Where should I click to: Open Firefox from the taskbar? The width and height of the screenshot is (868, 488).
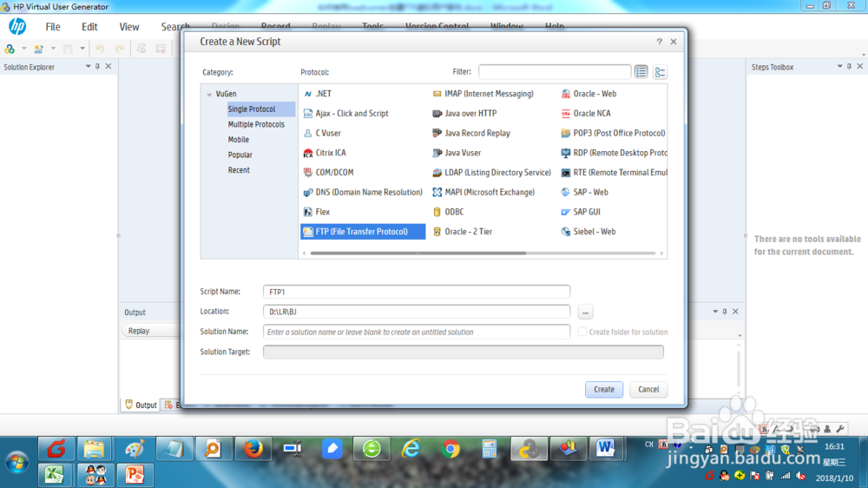[253, 449]
